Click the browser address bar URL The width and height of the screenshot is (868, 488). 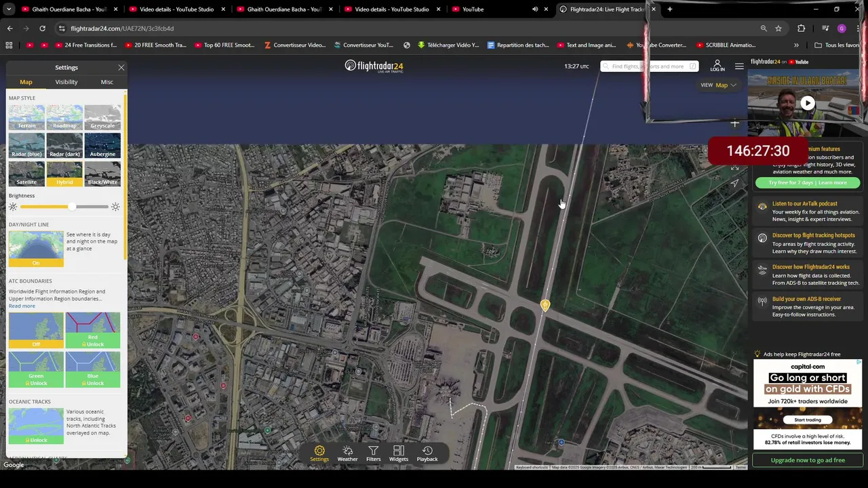[122, 28]
